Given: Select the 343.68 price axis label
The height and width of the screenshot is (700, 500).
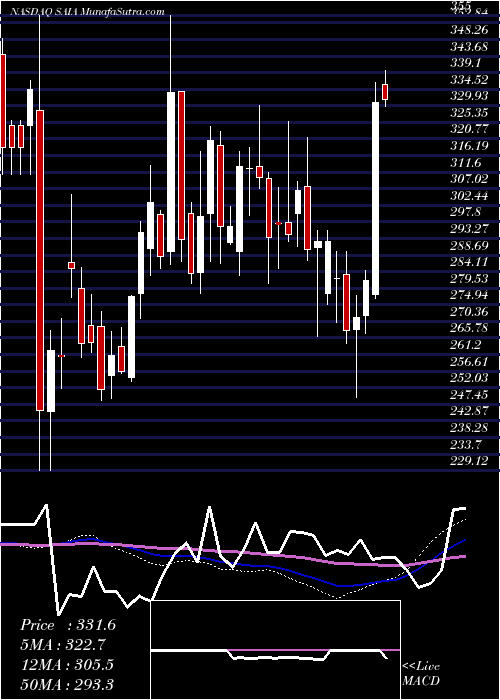Looking at the screenshot, I should click(468, 46).
